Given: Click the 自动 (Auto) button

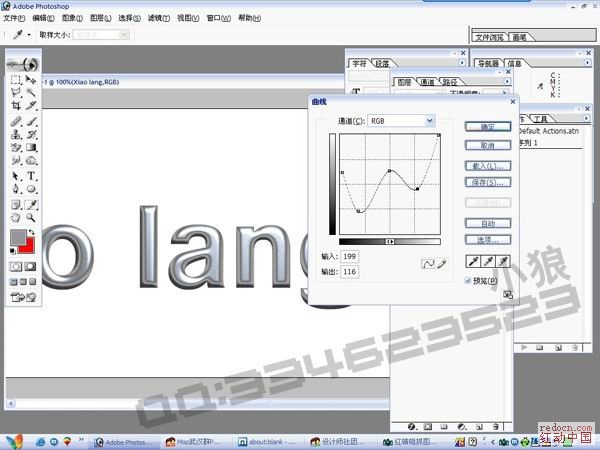Looking at the screenshot, I should (x=488, y=223).
